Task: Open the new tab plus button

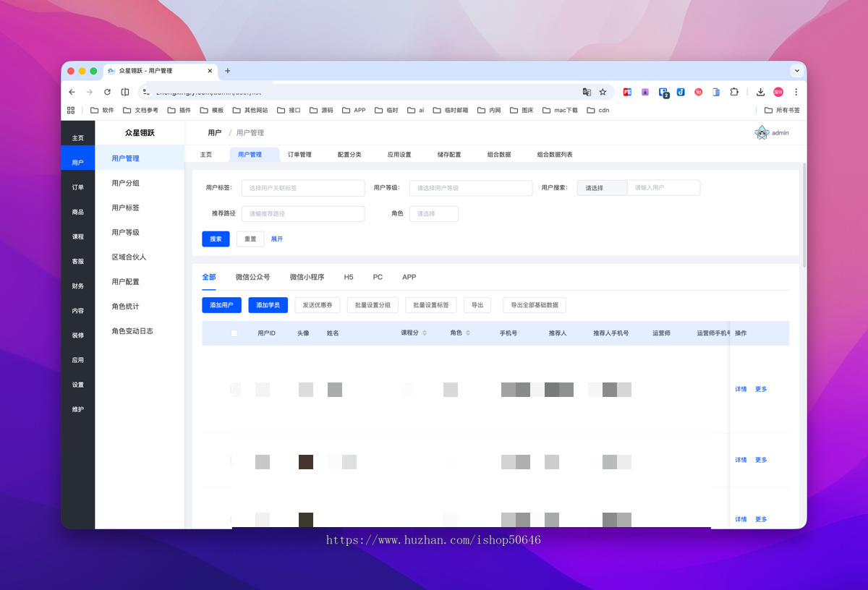Action: click(227, 71)
